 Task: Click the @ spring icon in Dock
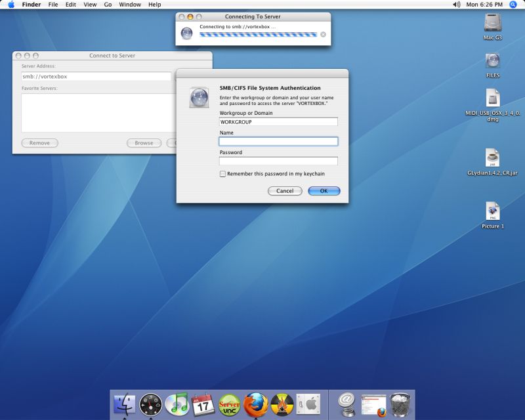pyautogui.click(x=346, y=405)
